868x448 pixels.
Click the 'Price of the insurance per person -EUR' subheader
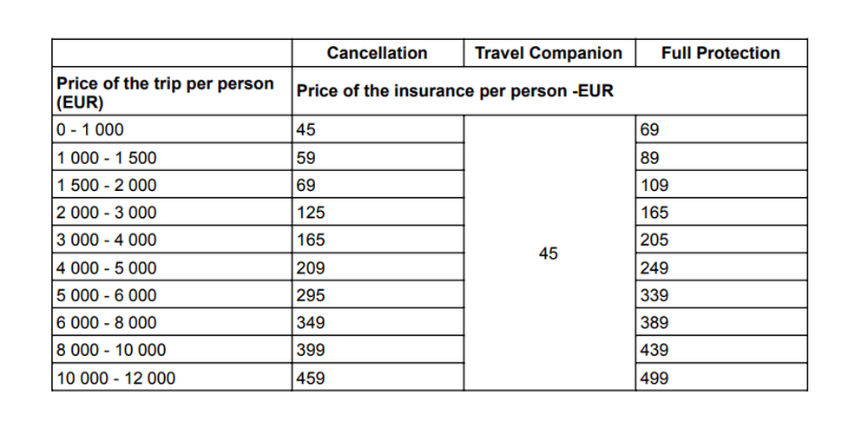[x=455, y=91]
